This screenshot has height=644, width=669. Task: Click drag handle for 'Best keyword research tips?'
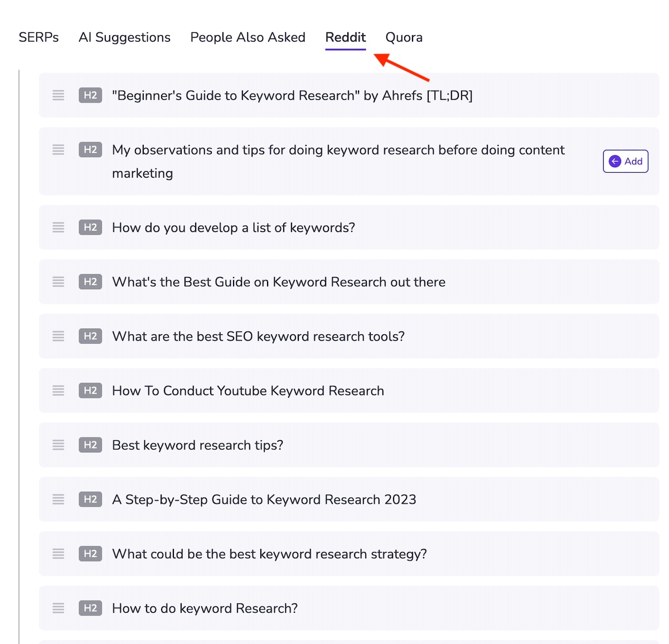click(x=59, y=445)
